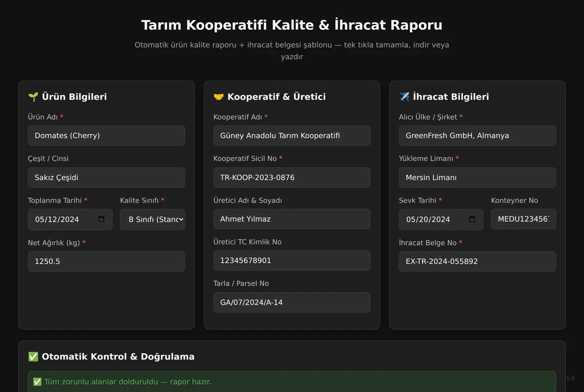Click the handshake icon beside Kooperatif & Üretici
This screenshot has height=392, width=584.
pos(219,97)
